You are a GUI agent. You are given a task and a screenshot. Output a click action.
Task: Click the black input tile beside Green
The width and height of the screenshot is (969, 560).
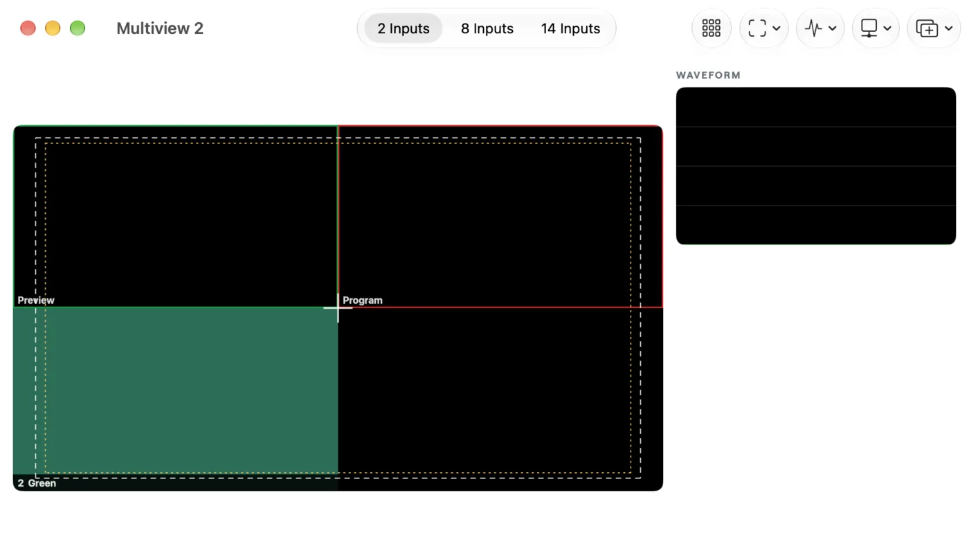coord(500,399)
